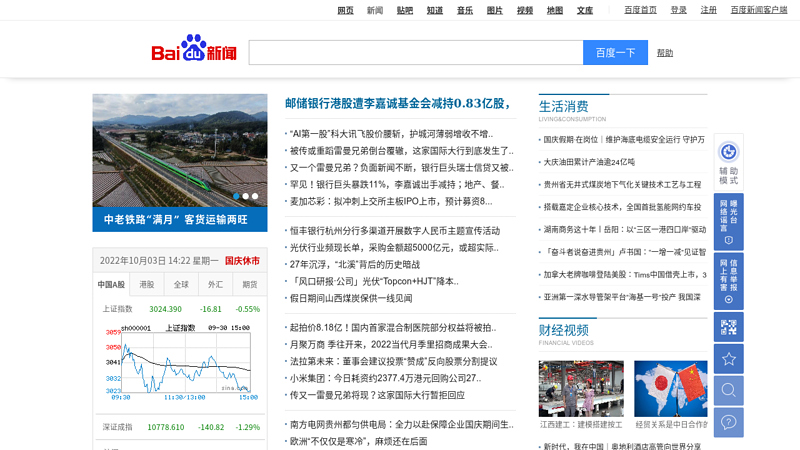
Task: Click the question mark help sidebar icon
Action: click(x=729, y=422)
